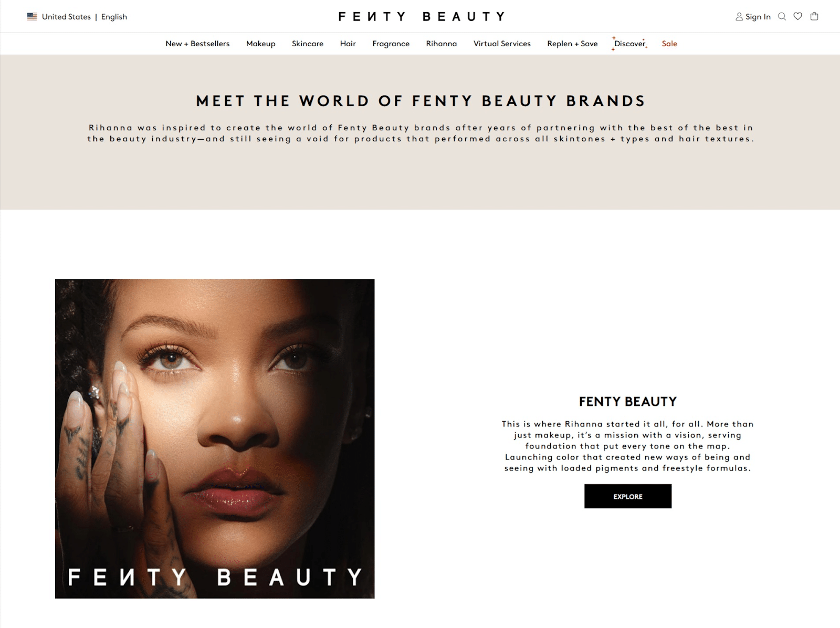Click the Sign In person icon

pos(739,17)
